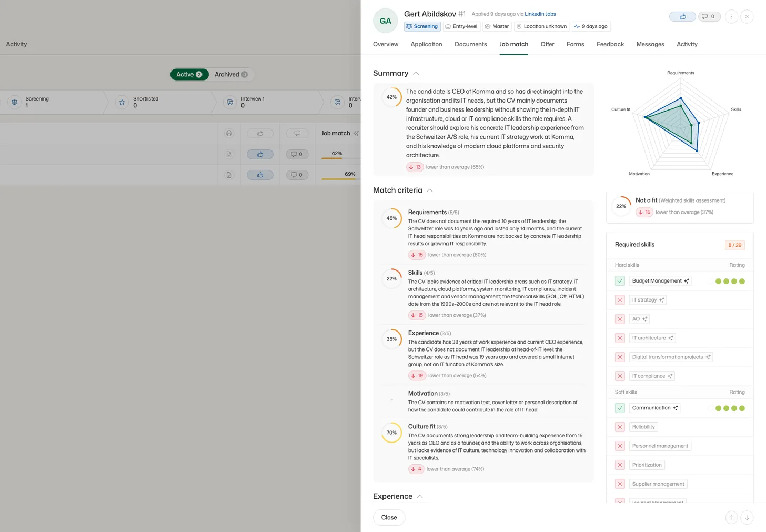The image size is (766, 532).
Task: Click the 9 days ago activity tag
Action: tap(591, 26)
